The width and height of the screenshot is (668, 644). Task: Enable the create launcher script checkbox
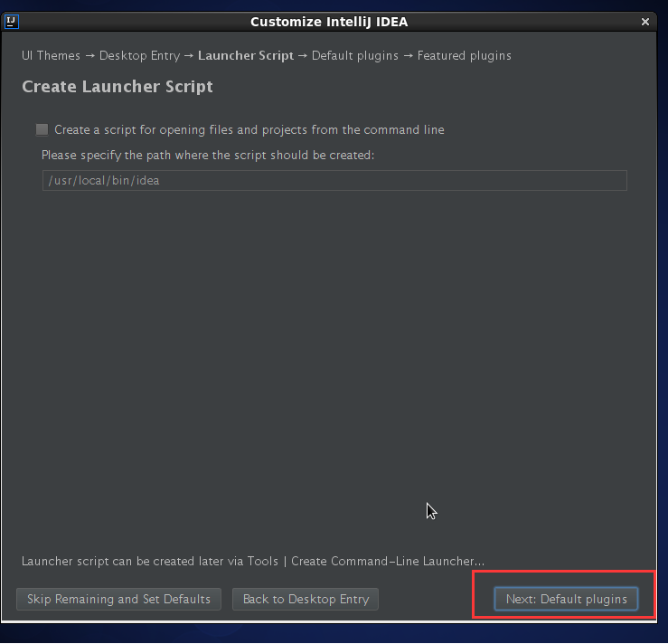[42, 129]
